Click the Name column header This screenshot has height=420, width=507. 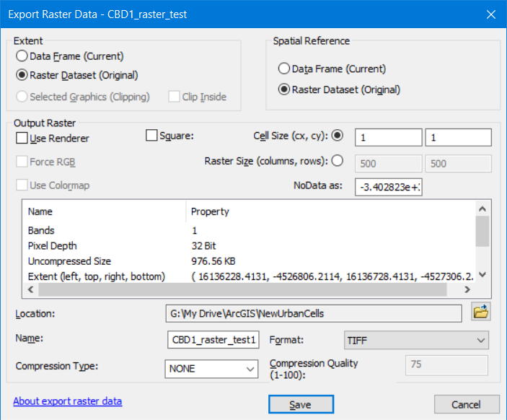pos(104,211)
